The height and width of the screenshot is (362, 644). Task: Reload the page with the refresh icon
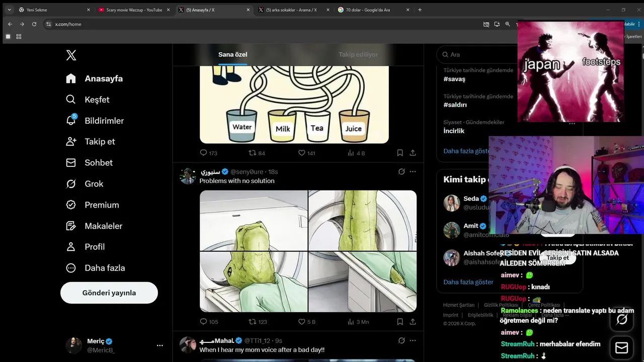click(x=34, y=24)
